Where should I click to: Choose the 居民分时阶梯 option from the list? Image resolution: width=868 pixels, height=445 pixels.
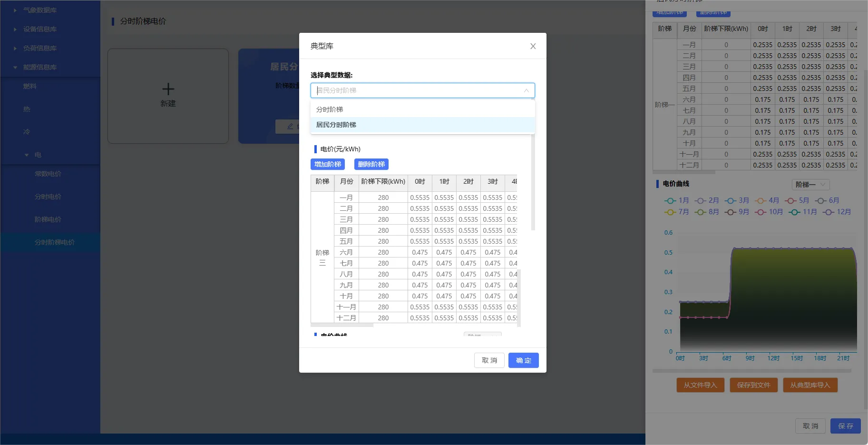pyautogui.click(x=422, y=125)
